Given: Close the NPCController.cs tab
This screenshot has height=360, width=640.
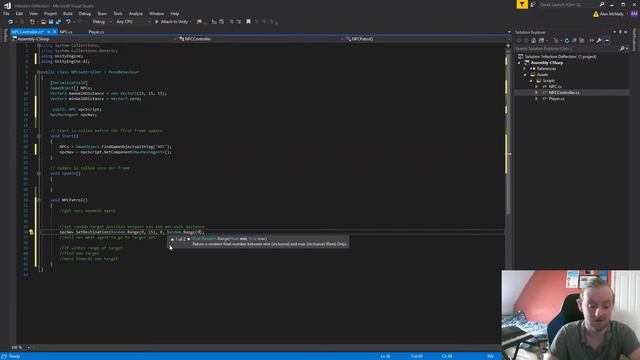Looking at the screenshot, I should point(55,32).
